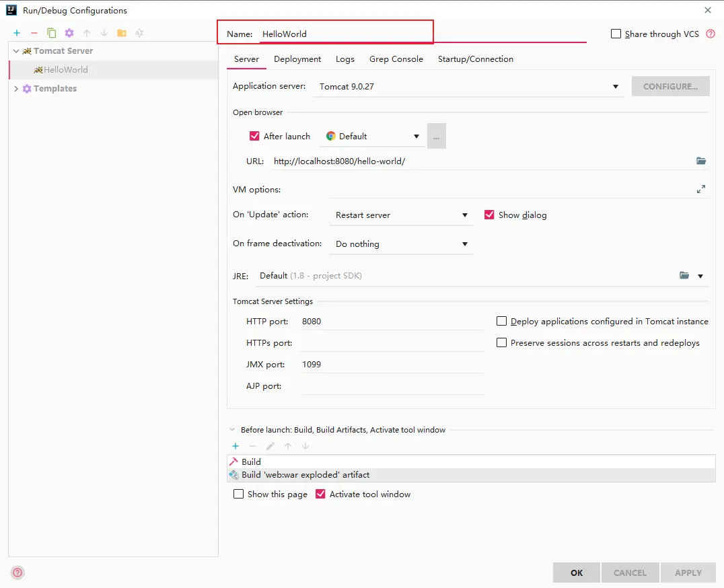Viewport: 724px width, 588px height.
Task: Click CONFIGURE... button
Action: tap(670, 86)
